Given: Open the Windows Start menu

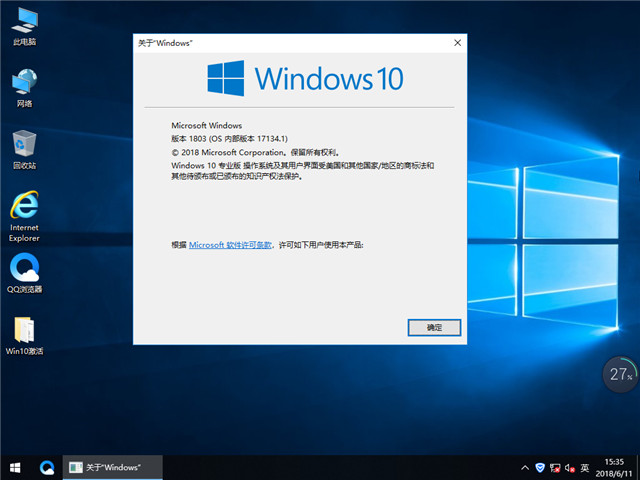Looking at the screenshot, I should point(15,468).
